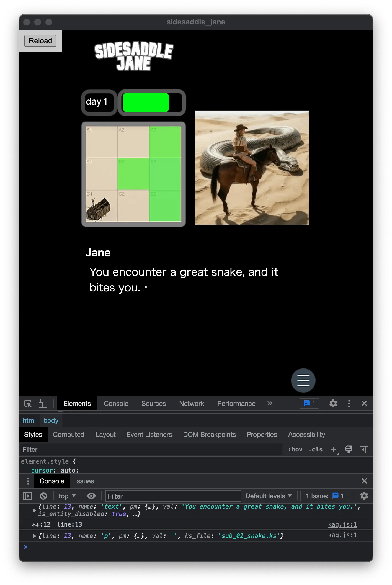Image resolution: width=392 pixels, height=585 pixels.
Task: Expand the name 'p' console object
Action: point(34,536)
